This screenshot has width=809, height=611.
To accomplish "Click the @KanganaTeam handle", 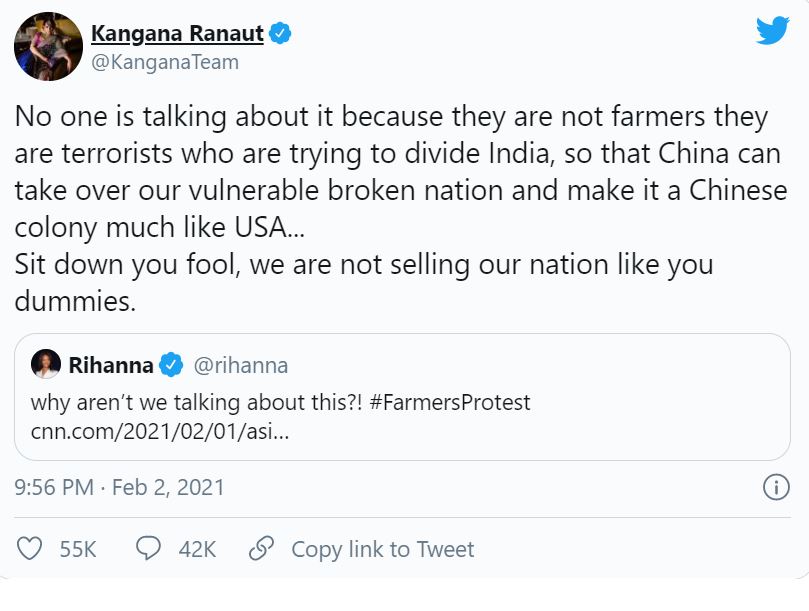I will pos(165,62).
